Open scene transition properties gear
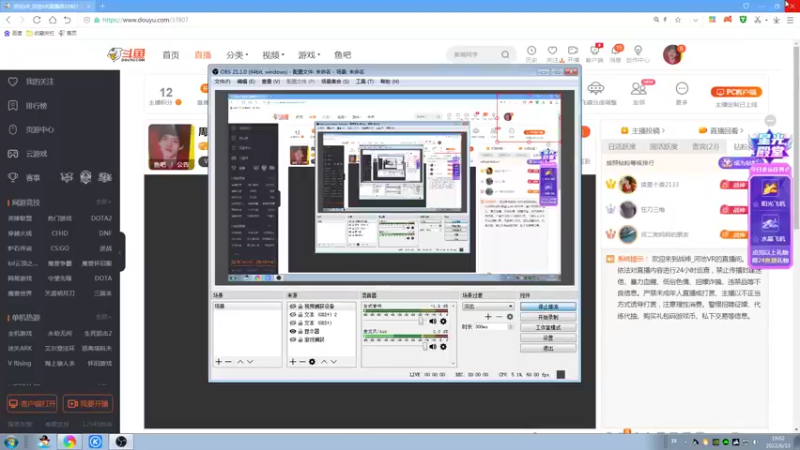The height and width of the screenshot is (450, 800). click(510, 317)
